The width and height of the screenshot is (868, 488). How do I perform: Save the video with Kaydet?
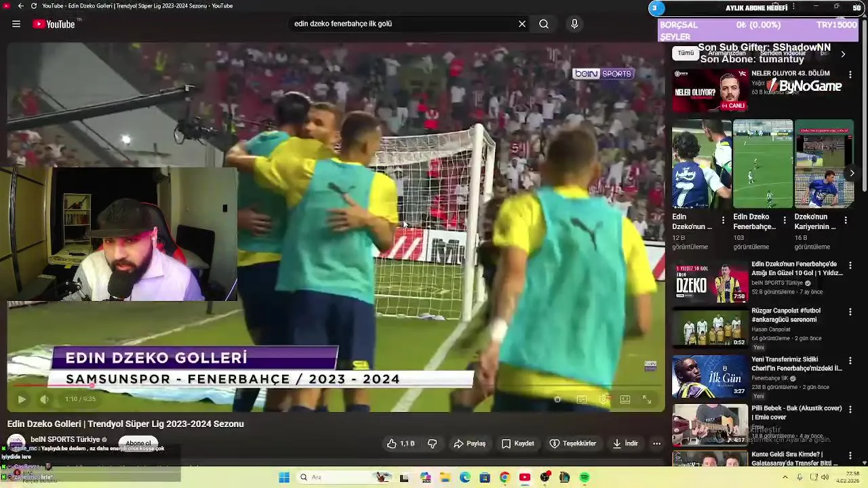[518, 443]
